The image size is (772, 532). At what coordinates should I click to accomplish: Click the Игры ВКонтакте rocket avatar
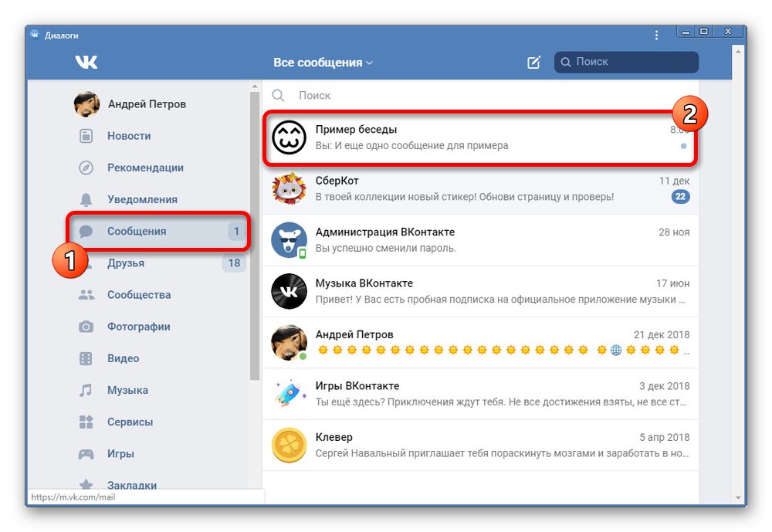(289, 394)
